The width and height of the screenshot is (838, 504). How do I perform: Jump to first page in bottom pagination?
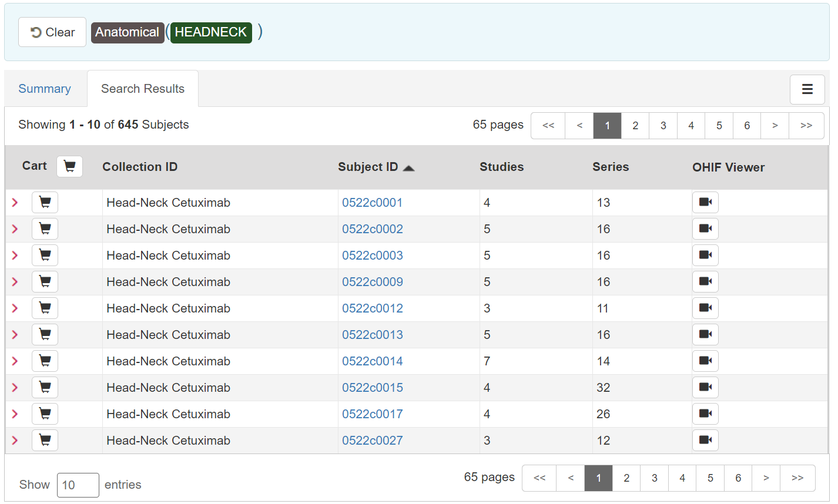tap(539, 478)
